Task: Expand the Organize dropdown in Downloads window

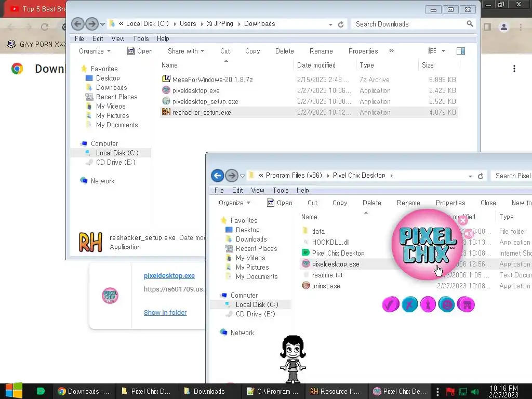Action: pyautogui.click(x=95, y=51)
